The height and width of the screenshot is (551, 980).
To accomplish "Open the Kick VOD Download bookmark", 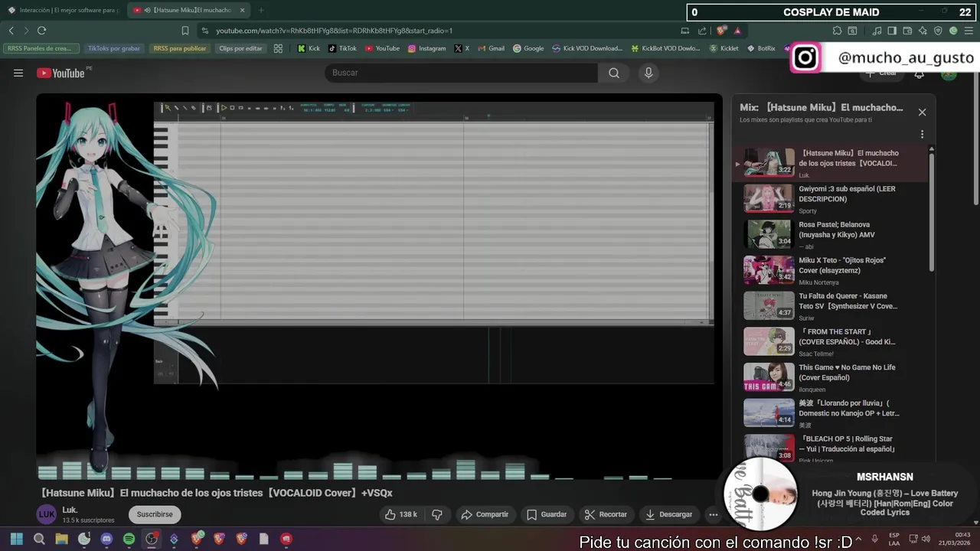I will click(586, 48).
